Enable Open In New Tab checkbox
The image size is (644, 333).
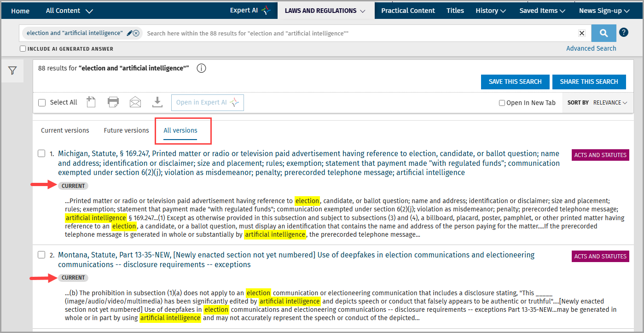click(x=502, y=103)
